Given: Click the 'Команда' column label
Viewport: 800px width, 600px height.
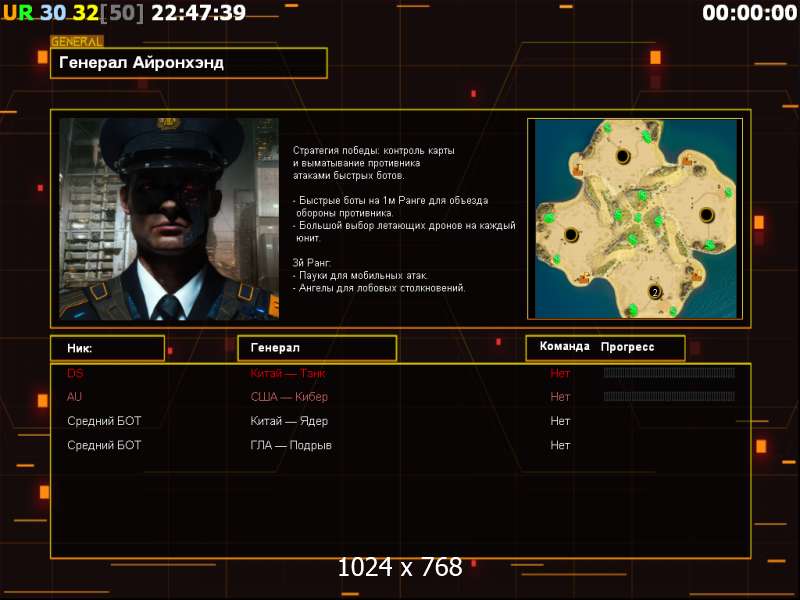Looking at the screenshot, I should (564, 346).
